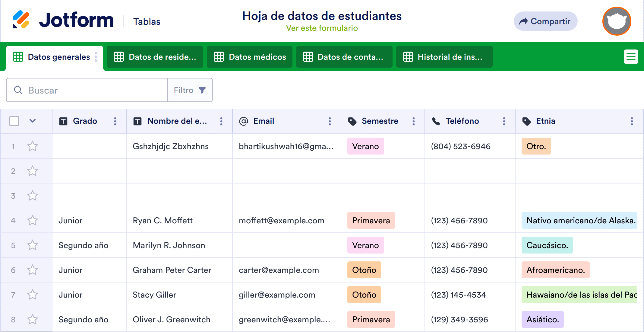Click the Otoño tag in Graham's row
Viewport: 644px width, 332px height.
coord(364,270)
